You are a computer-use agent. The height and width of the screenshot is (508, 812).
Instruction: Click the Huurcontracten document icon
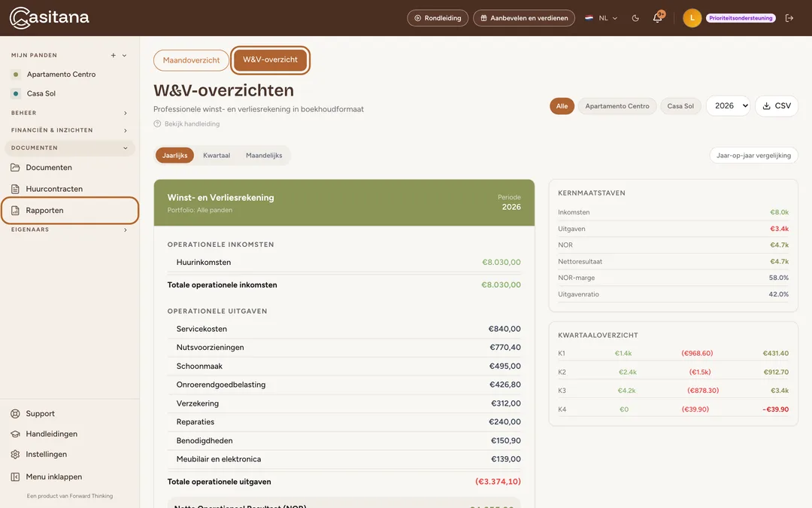pos(16,189)
